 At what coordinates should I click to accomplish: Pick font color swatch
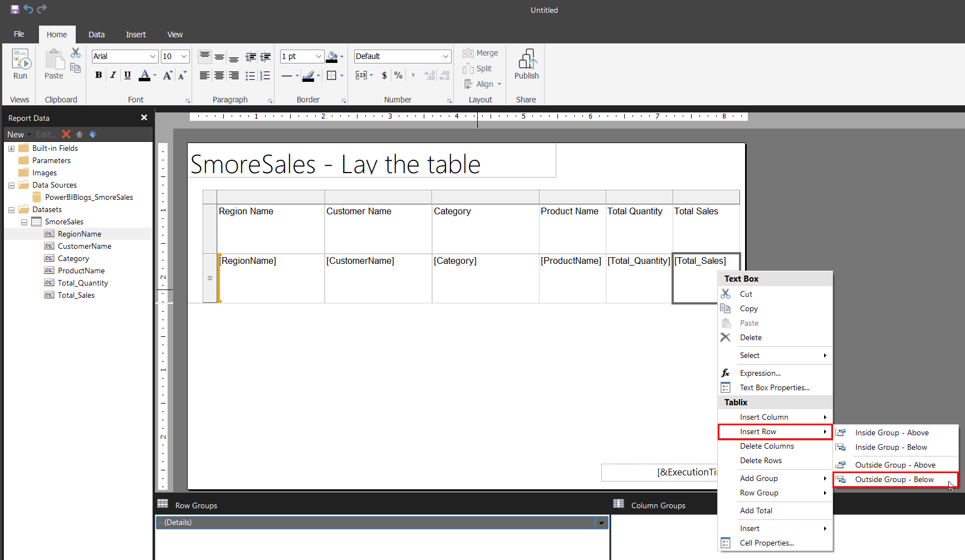point(144,76)
